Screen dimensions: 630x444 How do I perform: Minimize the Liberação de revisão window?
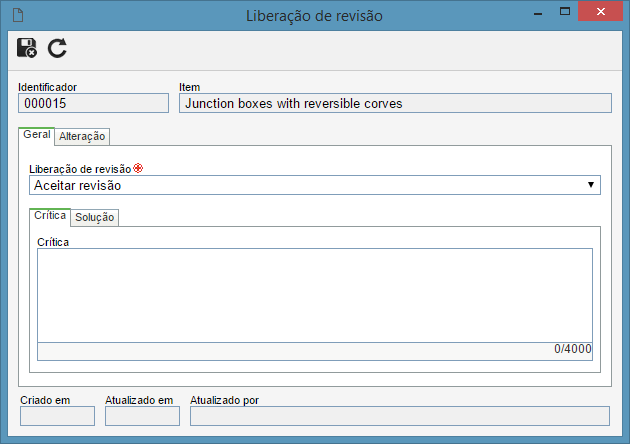click(x=538, y=14)
